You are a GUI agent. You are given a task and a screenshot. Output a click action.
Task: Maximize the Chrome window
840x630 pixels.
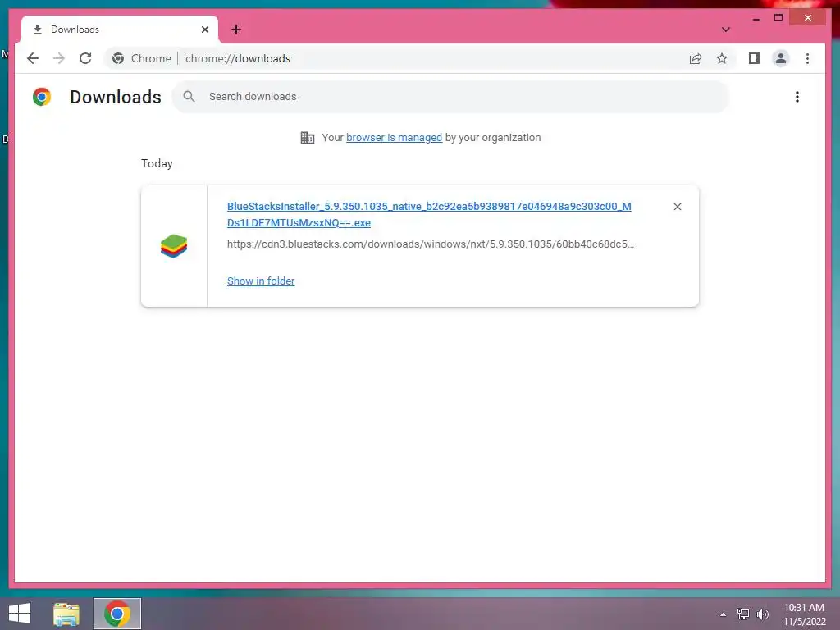tap(778, 18)
